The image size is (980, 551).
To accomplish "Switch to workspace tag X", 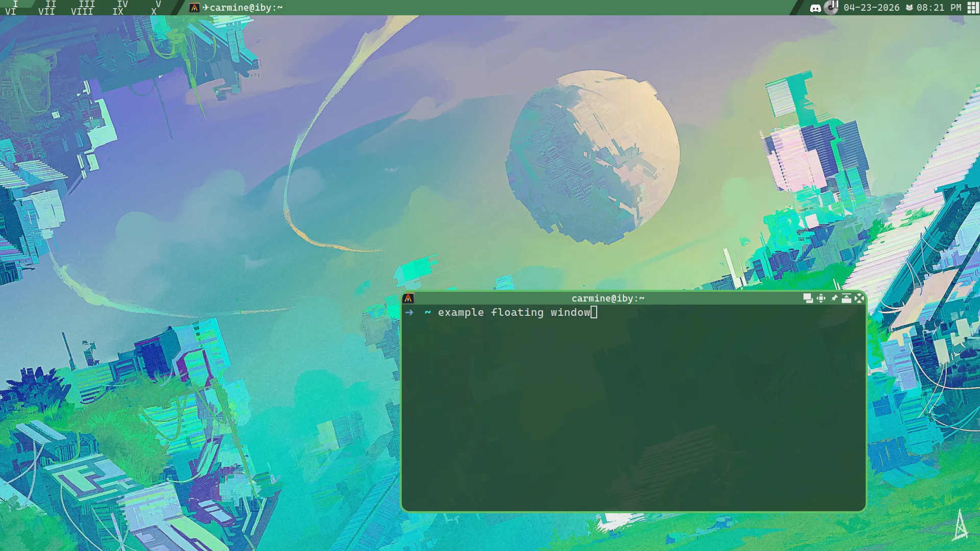I will [154, 12].
